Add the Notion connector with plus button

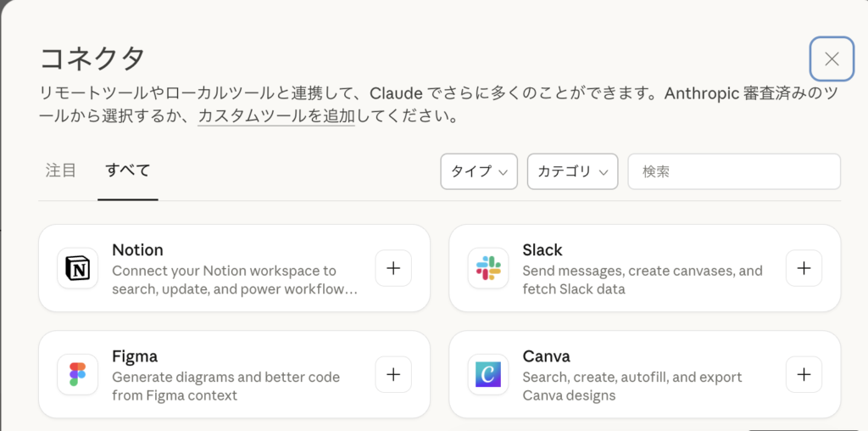tap(393, 269)
